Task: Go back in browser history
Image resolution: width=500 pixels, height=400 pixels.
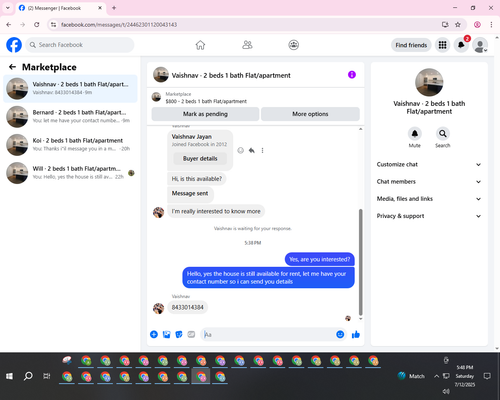Action: [9, 25]
